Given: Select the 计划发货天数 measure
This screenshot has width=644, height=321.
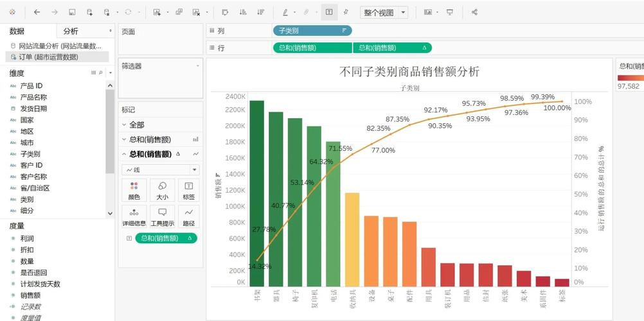Looking at the screenshot, I should [x=40, y=284].
